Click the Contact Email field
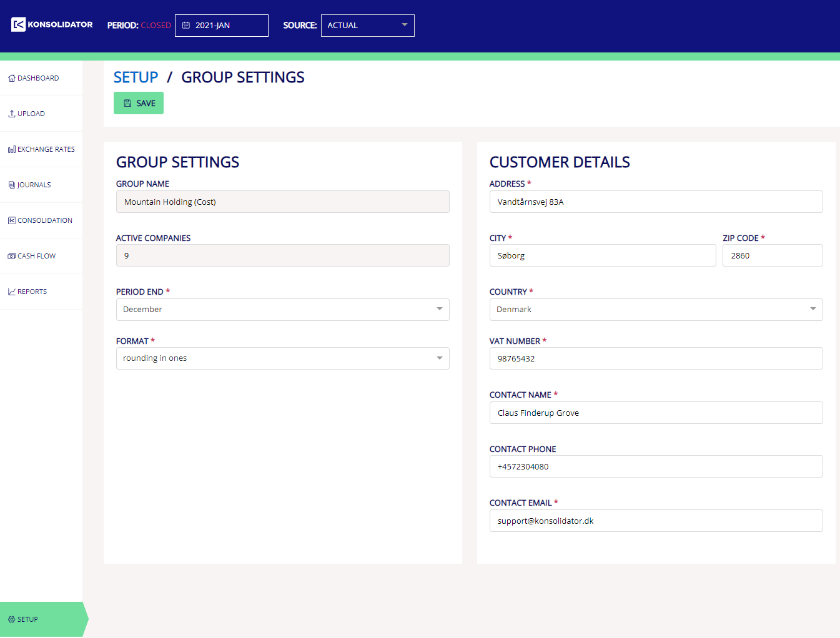The image size is (840, 638). click(656, 521)
